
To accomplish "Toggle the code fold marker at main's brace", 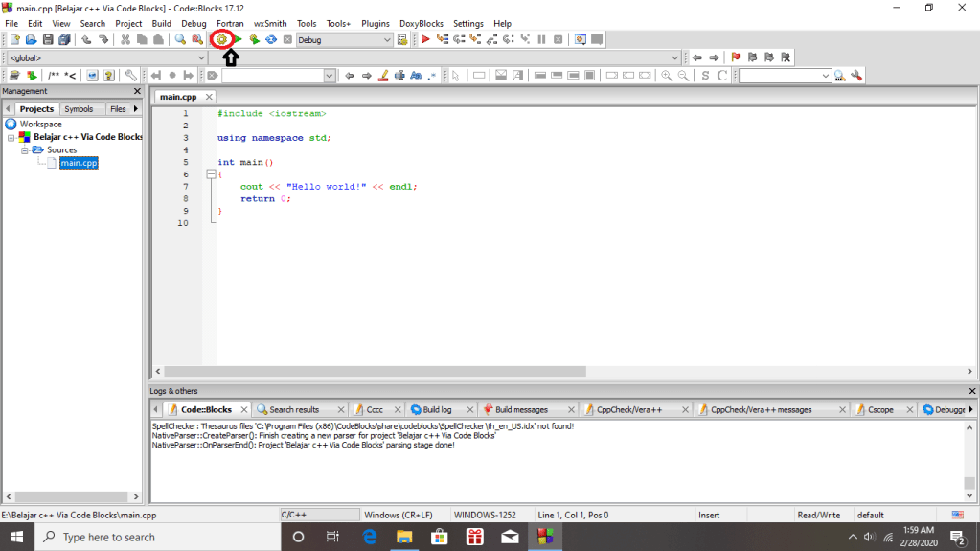I will [x=211, y=174].
